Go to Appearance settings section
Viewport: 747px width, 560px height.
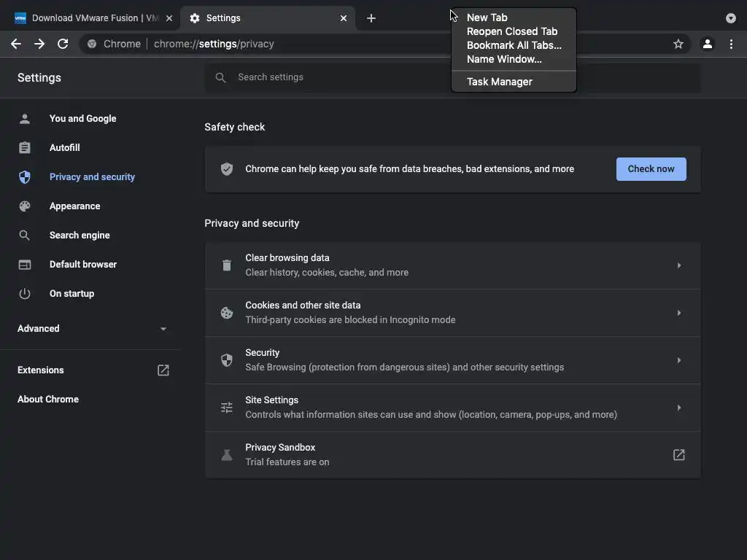point(74,206)
